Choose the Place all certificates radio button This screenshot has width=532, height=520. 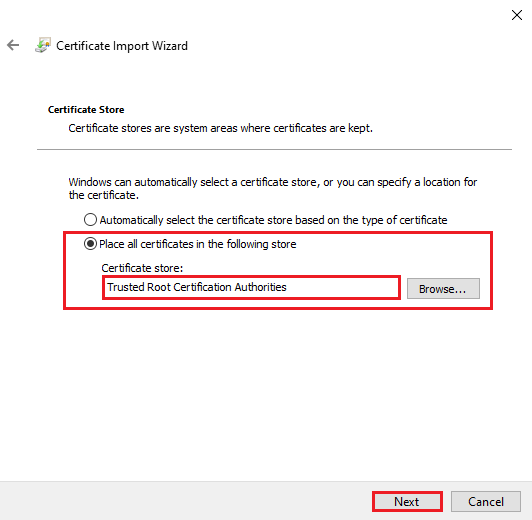click(90, 244)
